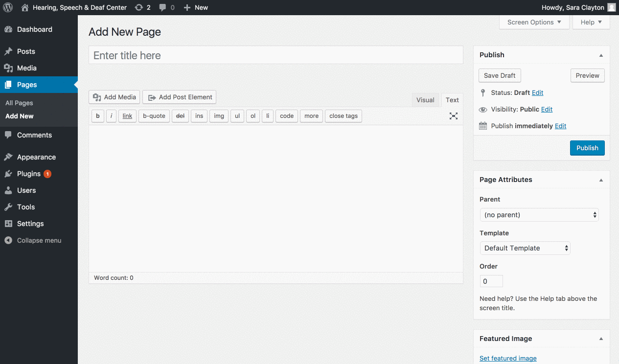619x364 pixels.
Task: Click the Comments sidebar bubble icon
Action: 8,135
